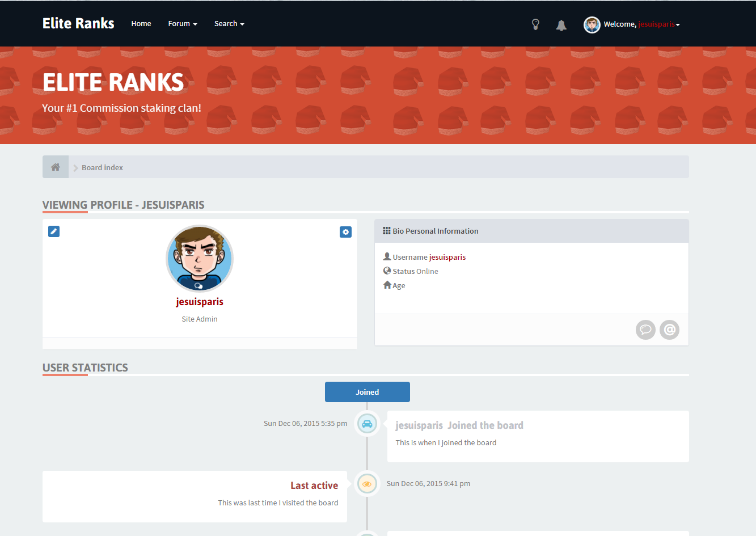Click 'Sun Dec 06, 2015 5:35 pm' date
756x536 pixels.
tap(305, 423)
